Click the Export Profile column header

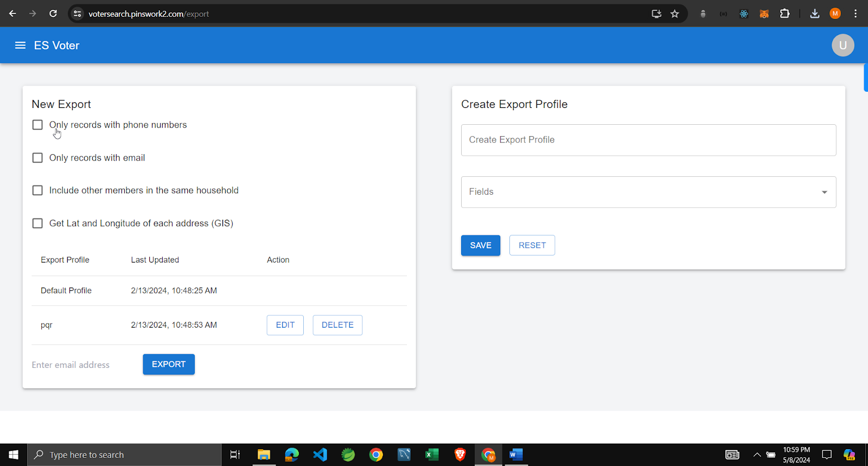click(65, 260)
